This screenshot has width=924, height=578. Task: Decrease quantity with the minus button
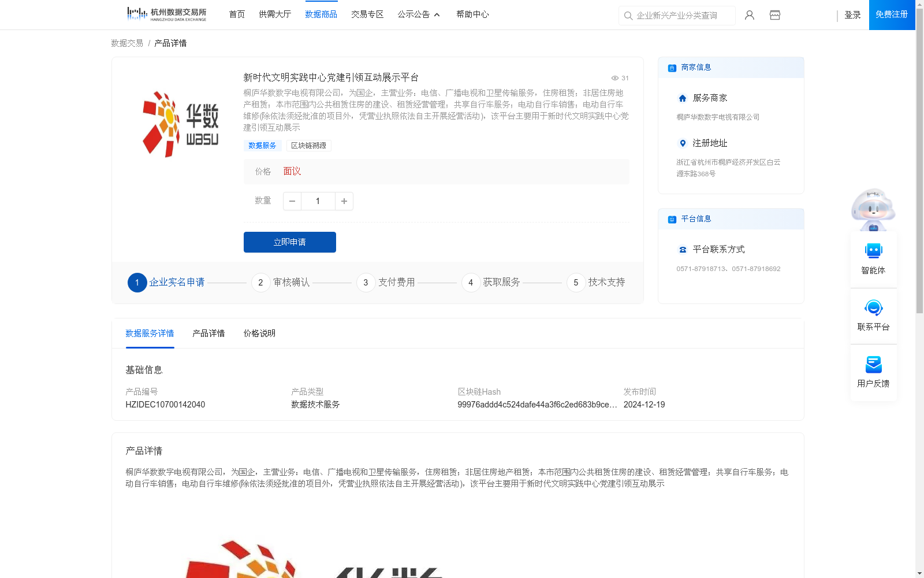(x=292, y=201)
